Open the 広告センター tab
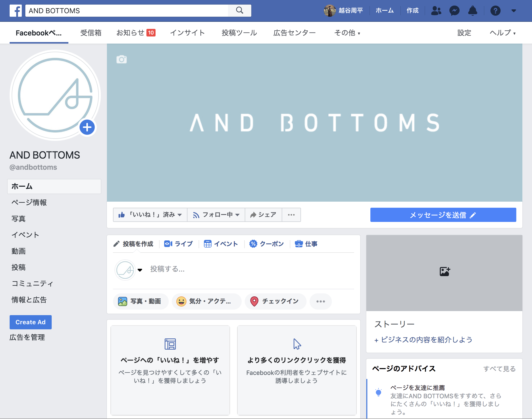Viewport: 532px width, 419px height. (294, 33)
